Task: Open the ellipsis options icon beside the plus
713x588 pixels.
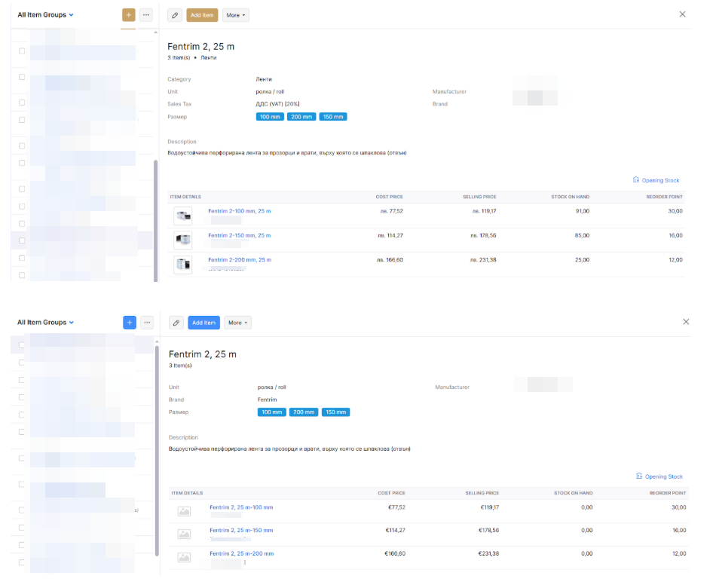Action: point(146,14)
